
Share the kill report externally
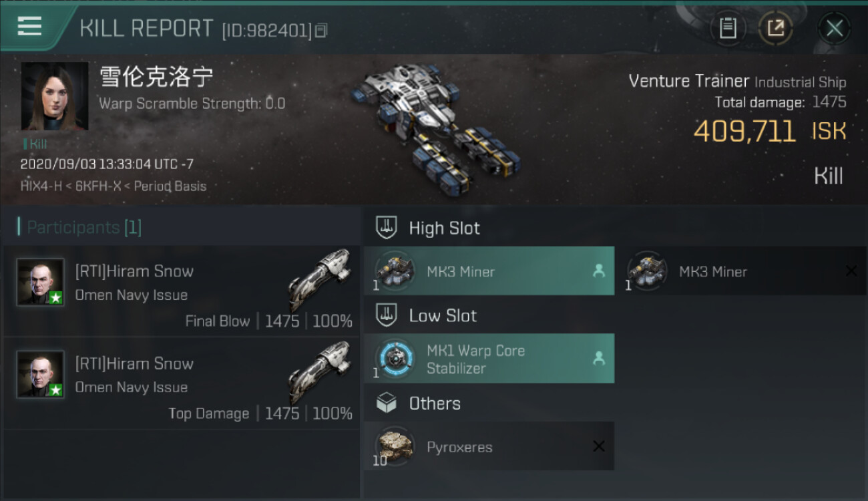(x=775, y=28)
